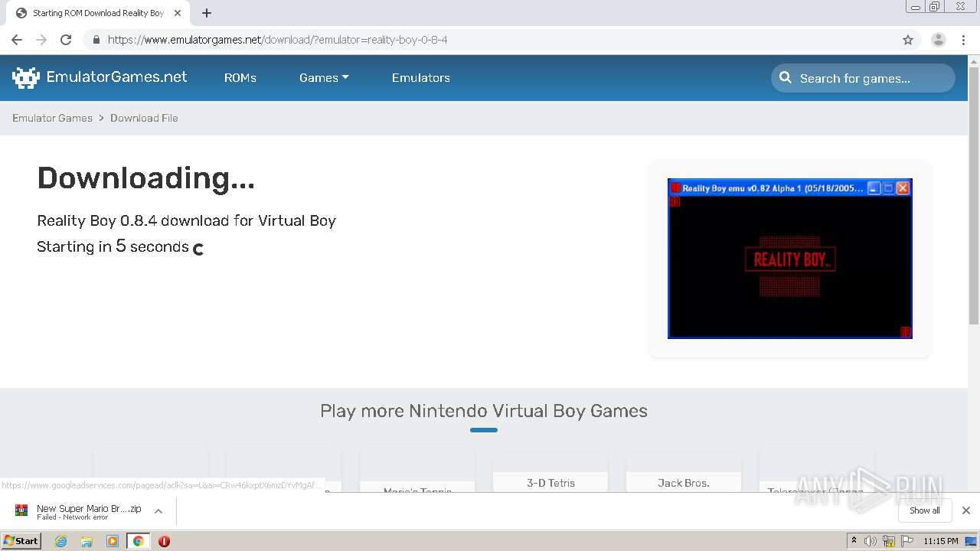Screen dimensions: 980x551
Task: Open the Windows Start button
Action: [21, 540]
